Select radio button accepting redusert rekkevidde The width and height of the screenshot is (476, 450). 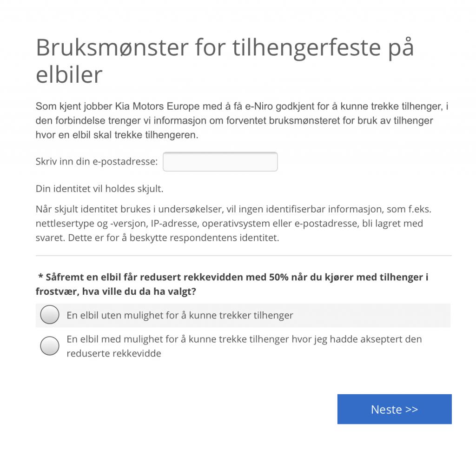[x=49, y=345]
